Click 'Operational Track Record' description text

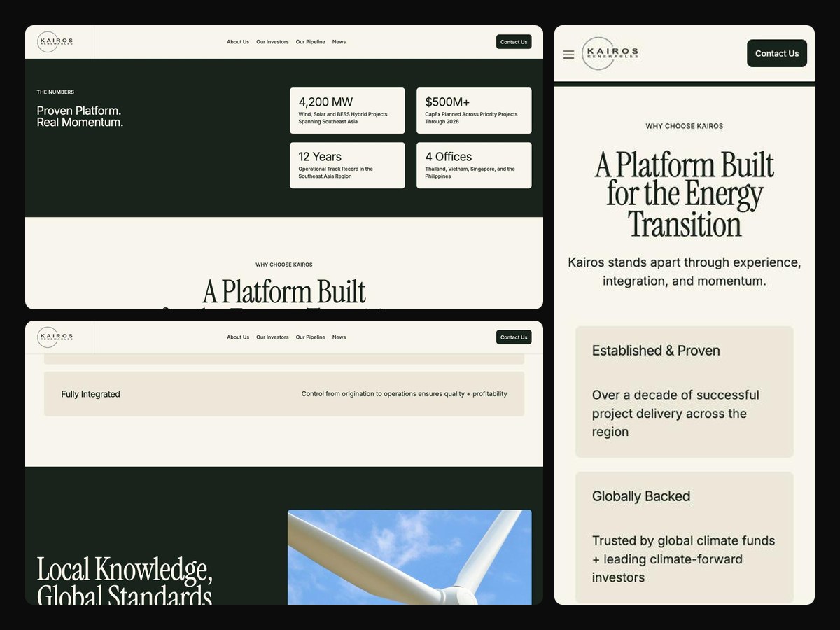(335, 172)
